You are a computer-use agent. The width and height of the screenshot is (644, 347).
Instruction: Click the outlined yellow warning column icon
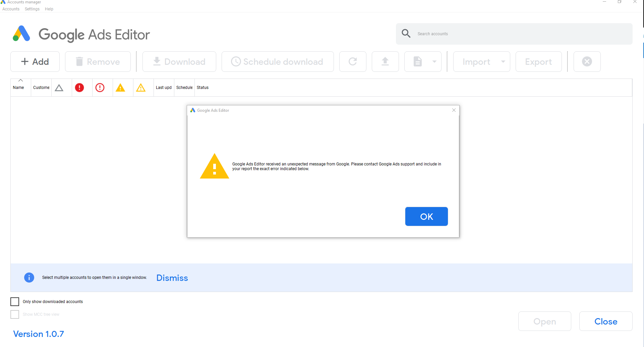point(141,88)
